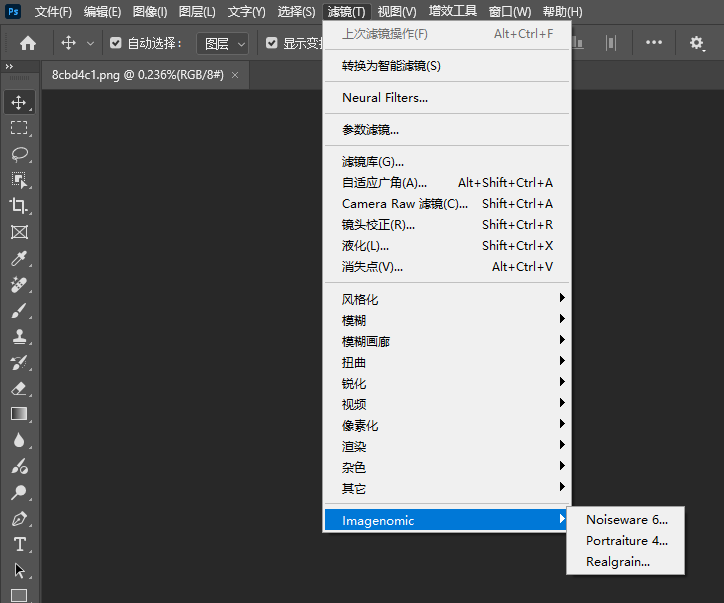
Task: Toggle the 显示变换控件 checkbox
Action: [x=272, y=43]
